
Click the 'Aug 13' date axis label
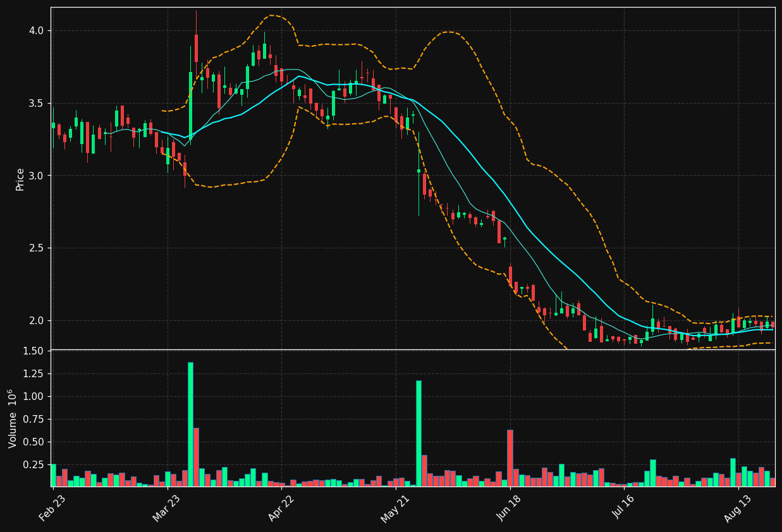[x=737, y=509]
